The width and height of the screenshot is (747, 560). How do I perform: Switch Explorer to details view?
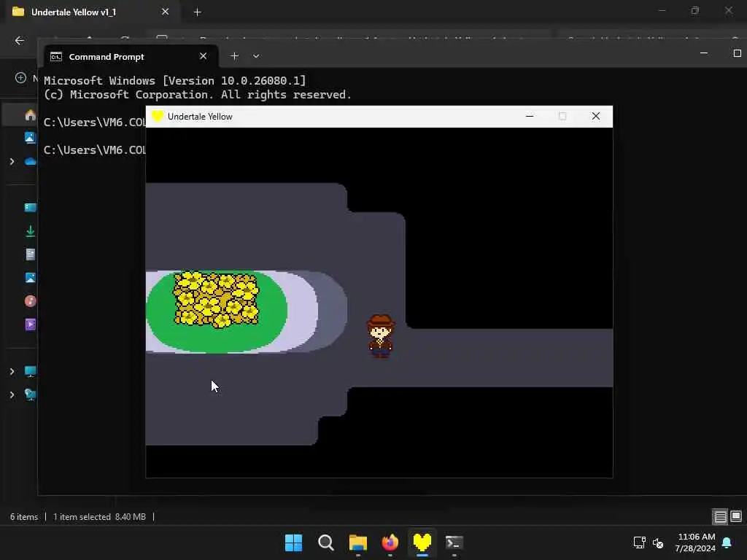click(720, 517)
